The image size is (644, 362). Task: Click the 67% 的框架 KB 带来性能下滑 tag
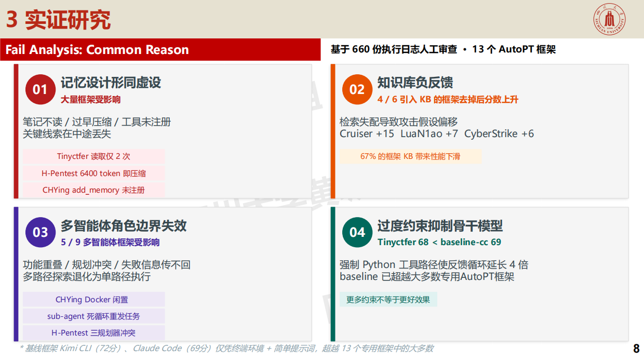[410, 156]
